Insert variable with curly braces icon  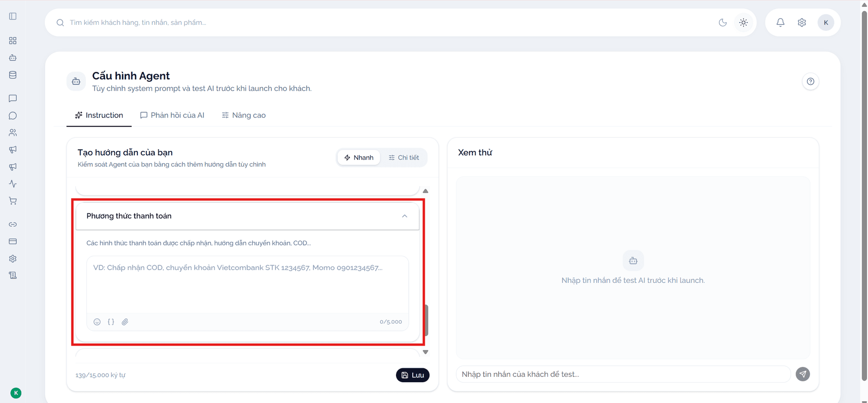111,322
